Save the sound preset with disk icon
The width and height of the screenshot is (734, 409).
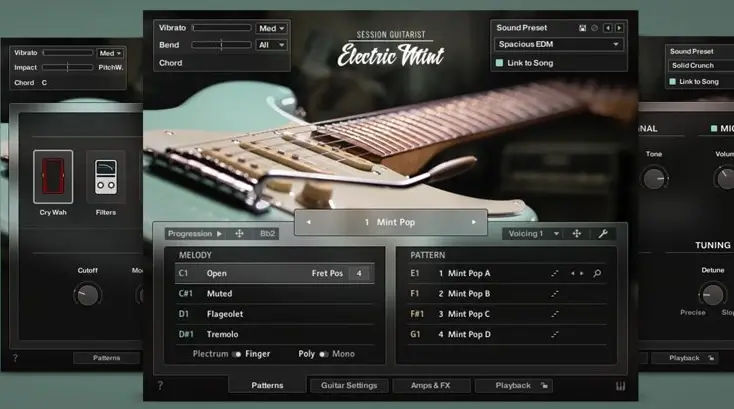click(582, 28)
